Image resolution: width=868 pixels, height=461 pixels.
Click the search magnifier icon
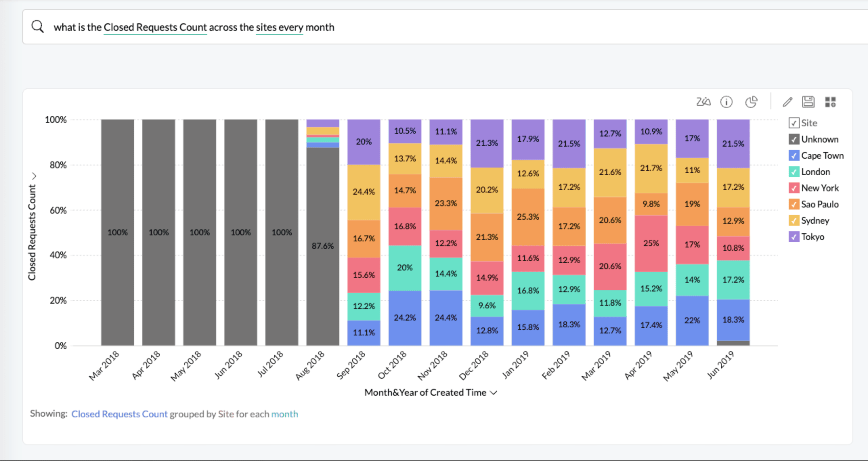(38, 26)
